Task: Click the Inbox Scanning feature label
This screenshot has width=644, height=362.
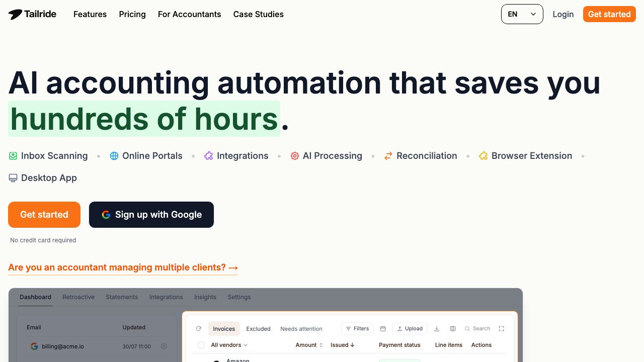Action: [x=54, y=156]
